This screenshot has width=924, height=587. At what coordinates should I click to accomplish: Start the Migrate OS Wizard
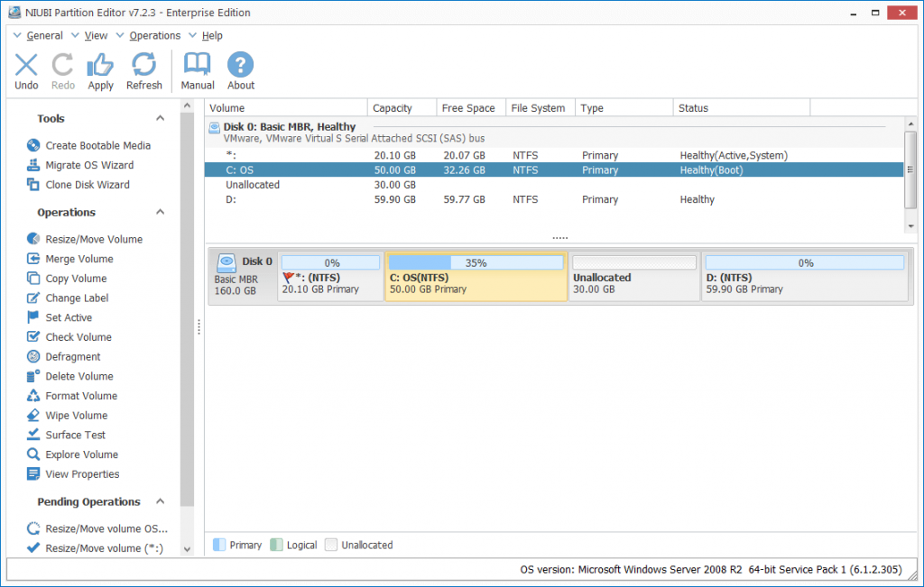pos(89,165)
